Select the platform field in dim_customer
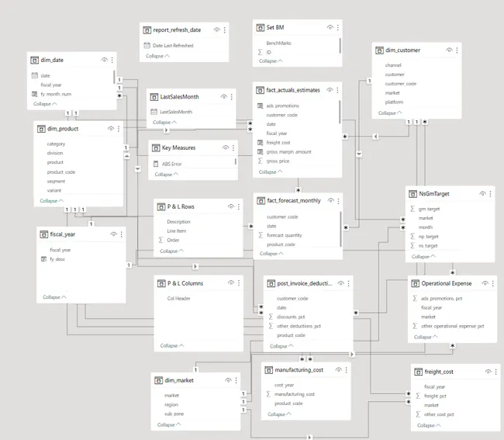The image size is (504, 440). [394, 102]
